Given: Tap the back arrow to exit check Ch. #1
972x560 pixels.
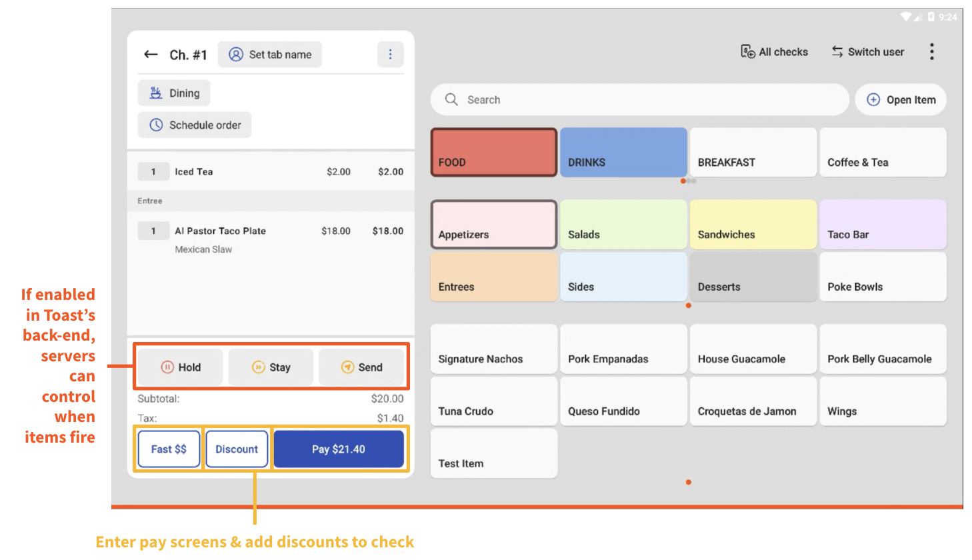Looking at the screenshot, I should pyautogui.click(x=151, y=55).
